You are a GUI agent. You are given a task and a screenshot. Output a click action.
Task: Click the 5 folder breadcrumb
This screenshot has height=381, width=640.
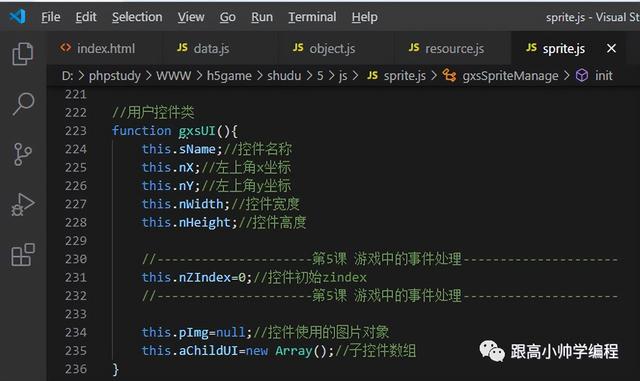click(x=320, y=76)
